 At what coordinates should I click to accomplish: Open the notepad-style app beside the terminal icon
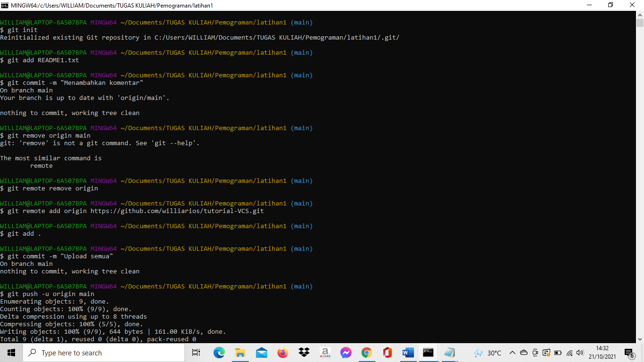pos(449,353)
